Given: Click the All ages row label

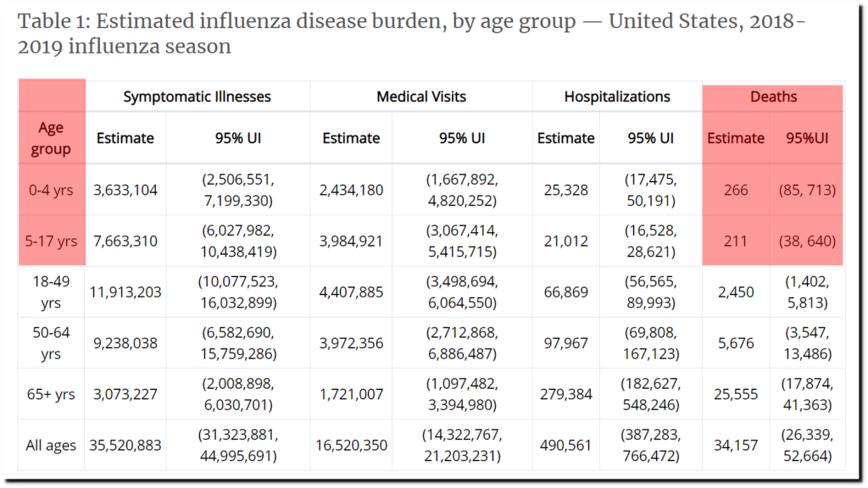Looking at the screenshot, I should coord(51,445).
